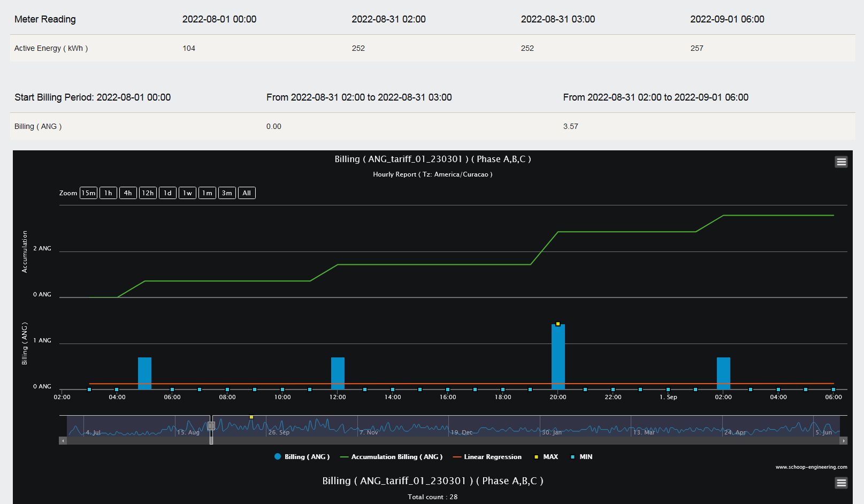
Task: Set zoom to 15m
Action: [88, 193]
